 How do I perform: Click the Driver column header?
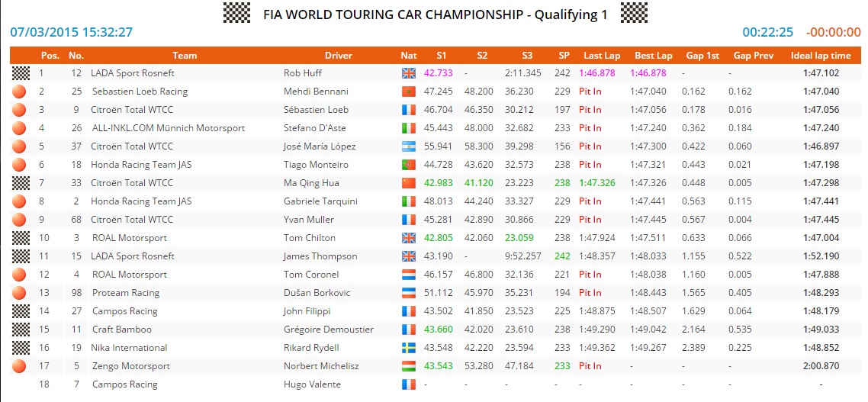coord(339,55)
